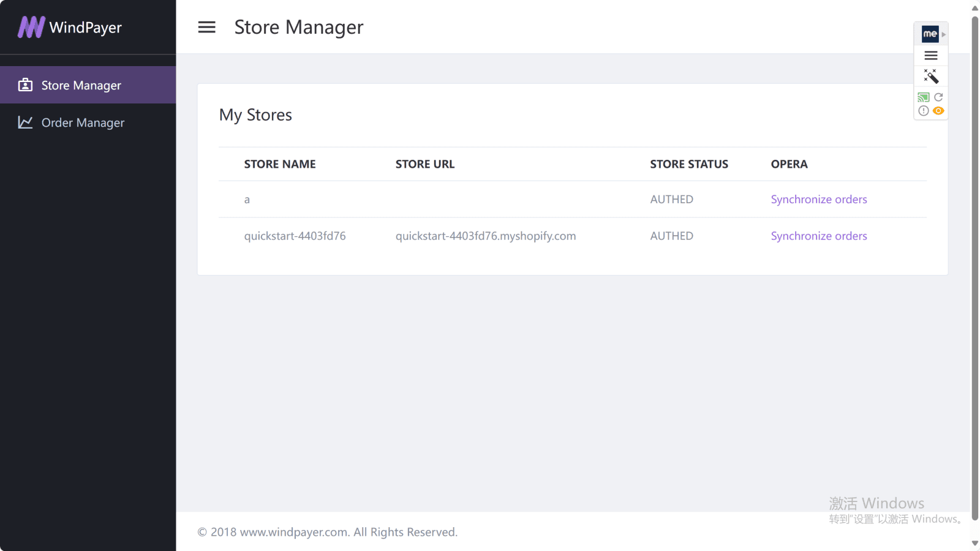Toggle the overlay hamburger menu icon
This screenshot has height=551, width=980.
pos(930,55)
